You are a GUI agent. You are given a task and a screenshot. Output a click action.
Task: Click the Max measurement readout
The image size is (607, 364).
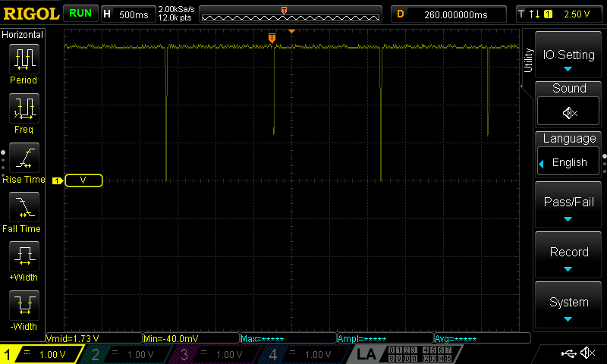288,338
